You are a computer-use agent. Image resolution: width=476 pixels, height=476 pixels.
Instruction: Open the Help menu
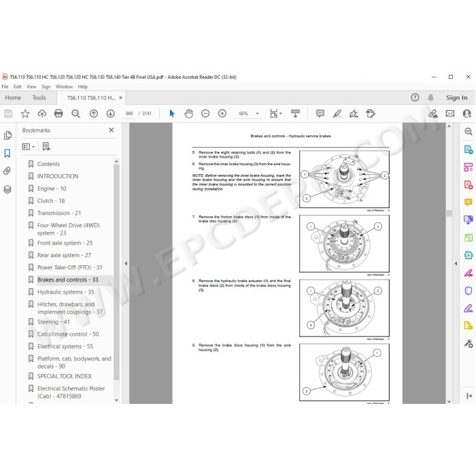point(82,86)
